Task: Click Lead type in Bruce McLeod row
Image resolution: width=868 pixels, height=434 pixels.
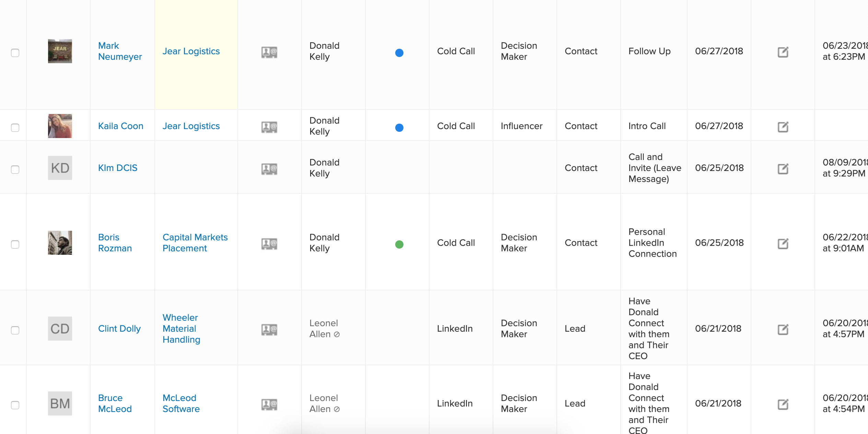Action: pos(575,403)
